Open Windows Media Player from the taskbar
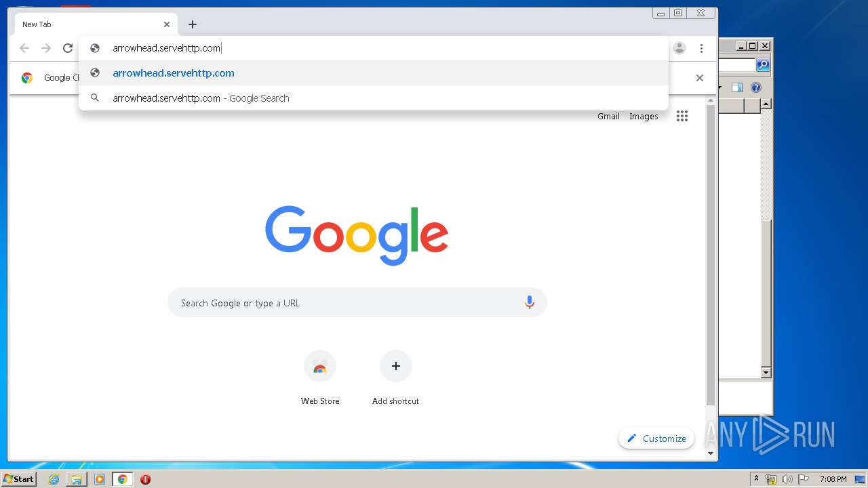Screen dimensions: 868x488 click(x=100, y=479)
